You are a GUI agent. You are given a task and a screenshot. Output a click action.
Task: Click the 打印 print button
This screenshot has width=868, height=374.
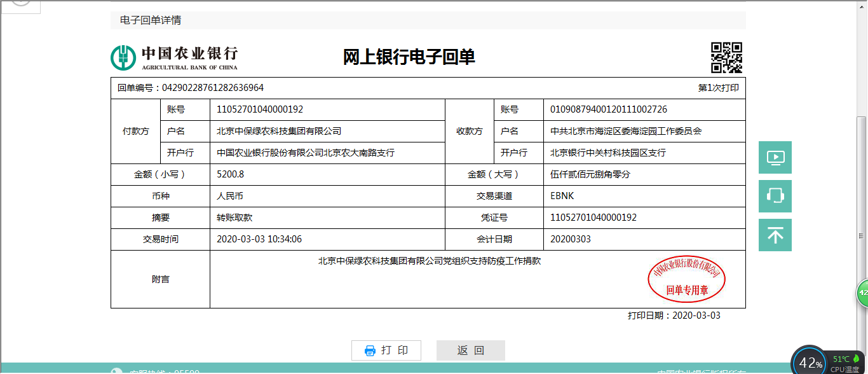pyautogui.click(x=386, y=350)
